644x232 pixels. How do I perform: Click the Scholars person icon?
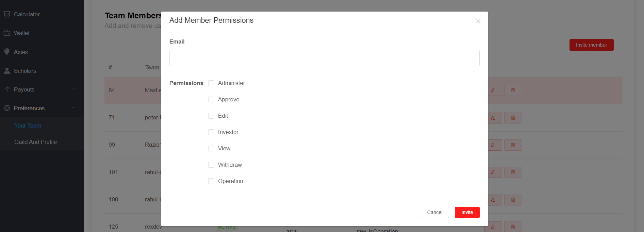(7, 70)
